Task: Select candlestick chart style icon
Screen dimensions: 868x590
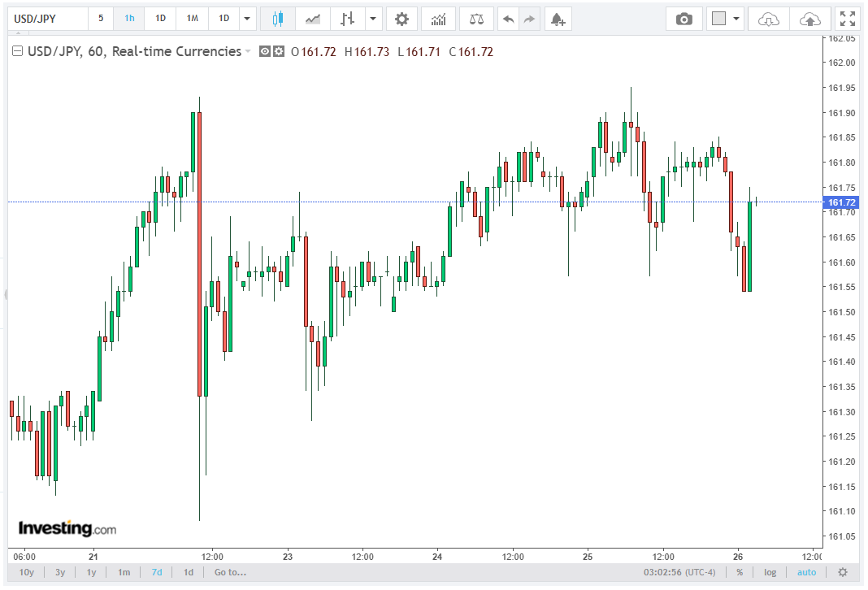Action: 278,20
